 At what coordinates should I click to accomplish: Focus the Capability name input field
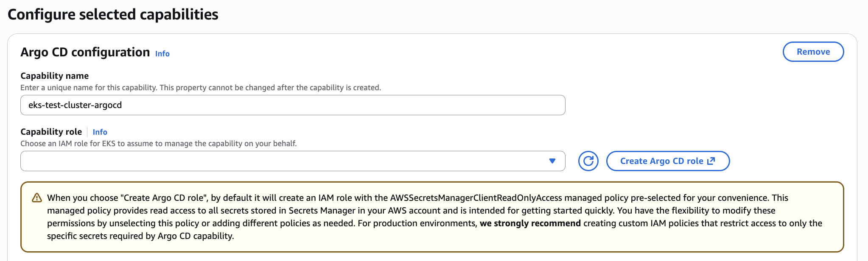coord(293,105)
